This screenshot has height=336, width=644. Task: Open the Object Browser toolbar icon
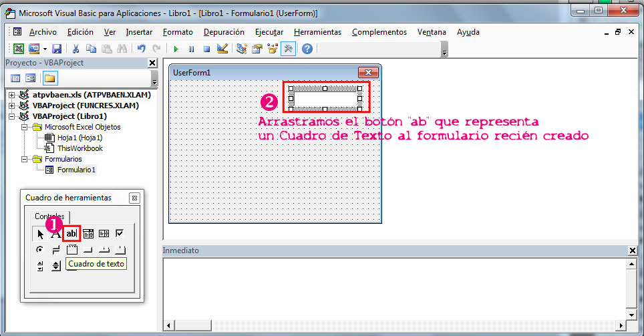273,49
